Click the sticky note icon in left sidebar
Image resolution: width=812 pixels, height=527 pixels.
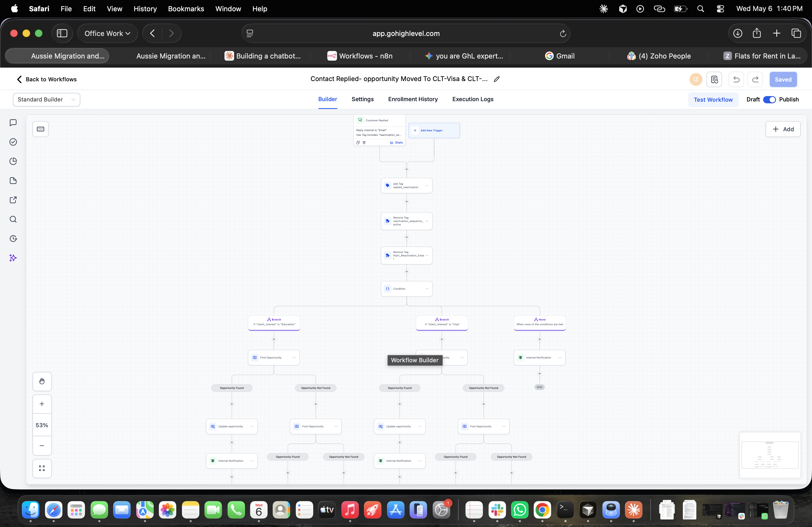pos(13,181)
